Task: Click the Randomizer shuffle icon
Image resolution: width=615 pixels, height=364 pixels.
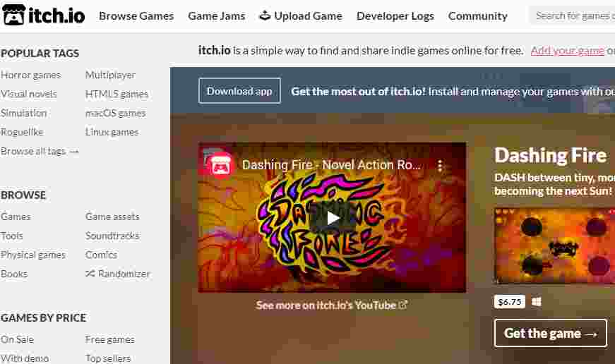Action: [90, 274]
